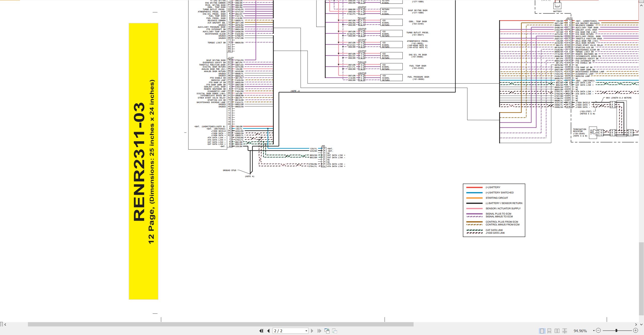Viewport: 644px width, 335px height.
Task: Go to the next page
Action: (312, 331)
